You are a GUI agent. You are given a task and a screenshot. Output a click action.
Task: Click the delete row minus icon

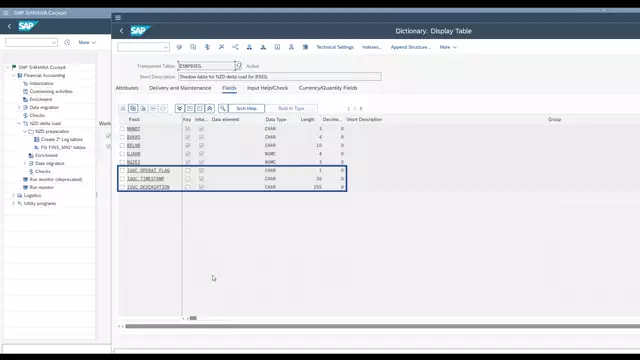pos(163,109)
